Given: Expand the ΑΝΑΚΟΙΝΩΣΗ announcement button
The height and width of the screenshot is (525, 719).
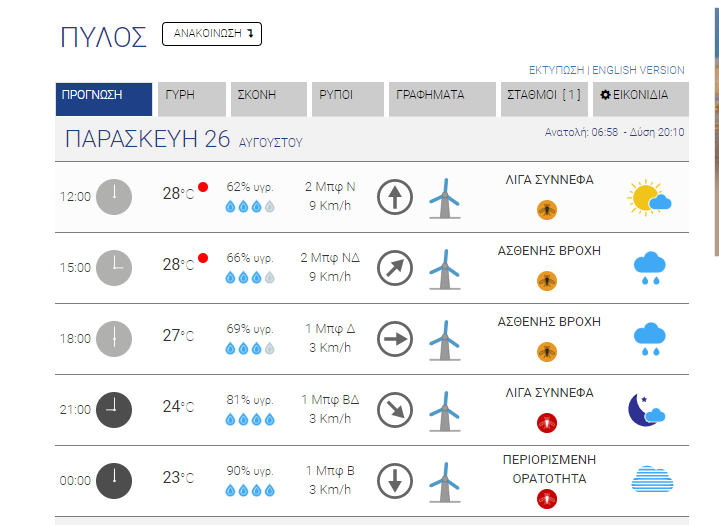Looking at the screenshot, I should (212, 34).
